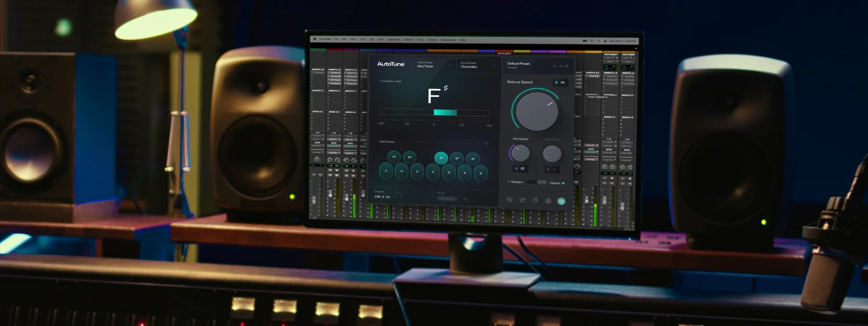Open the preset list hamburger menu
Viewport: 868px width, 326px height.
coord(566,66)
